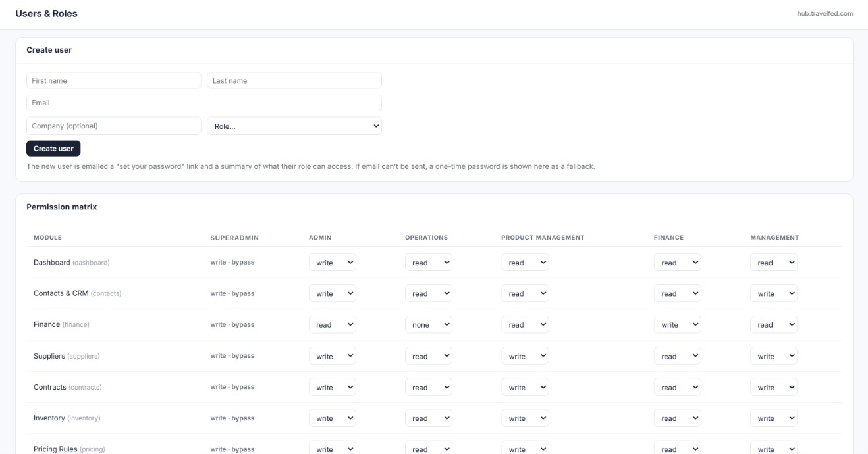Image resolution: width=868 pixels, height=454 pixels.
Task: Open Operations dropdown for Suppliers row
Action: tap(429, 356)
